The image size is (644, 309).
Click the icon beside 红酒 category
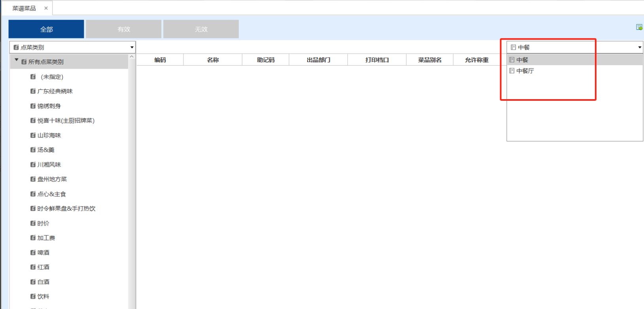(x=33, y=267)
